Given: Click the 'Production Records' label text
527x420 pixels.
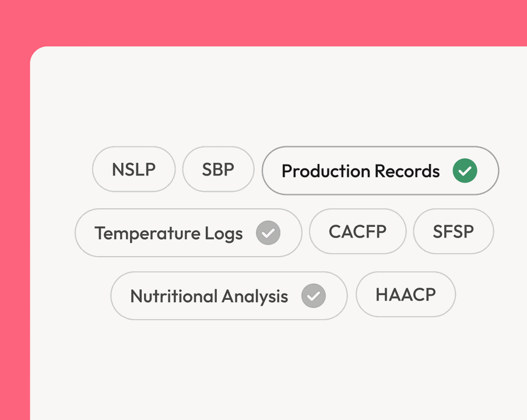Looking at the screenshot, I should click(360, 171).
